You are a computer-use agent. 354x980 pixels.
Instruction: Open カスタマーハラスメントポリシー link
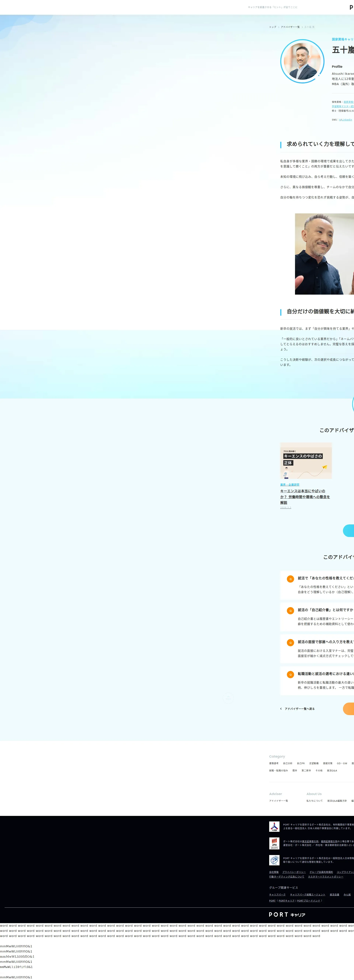[x=325, y=876]
